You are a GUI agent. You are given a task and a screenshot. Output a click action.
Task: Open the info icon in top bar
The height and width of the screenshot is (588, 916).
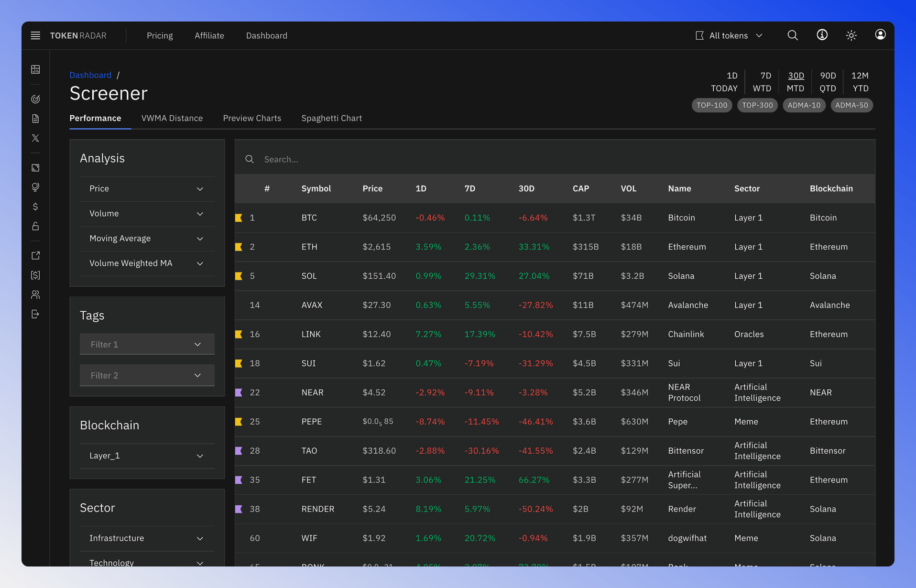(822, 35)
